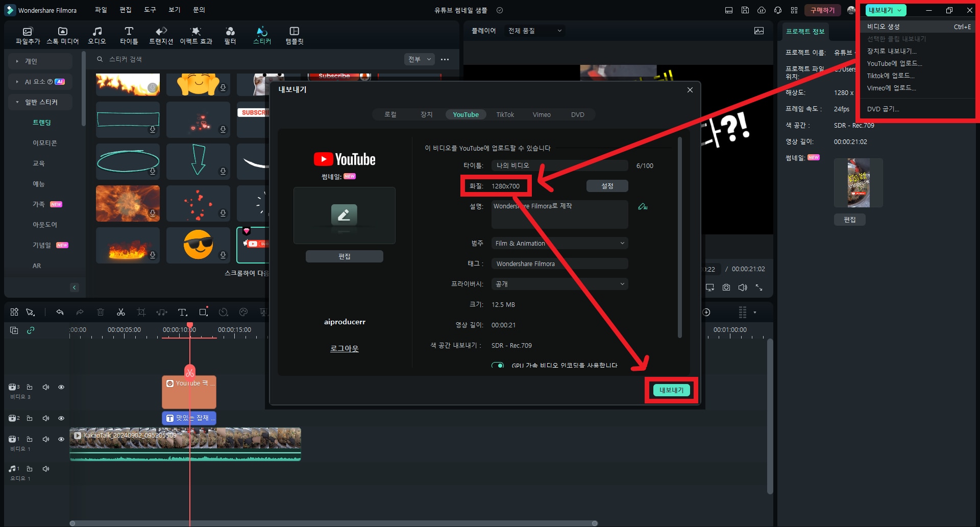
Task: Click the timeline link chain icon
Action: point(31,330)
